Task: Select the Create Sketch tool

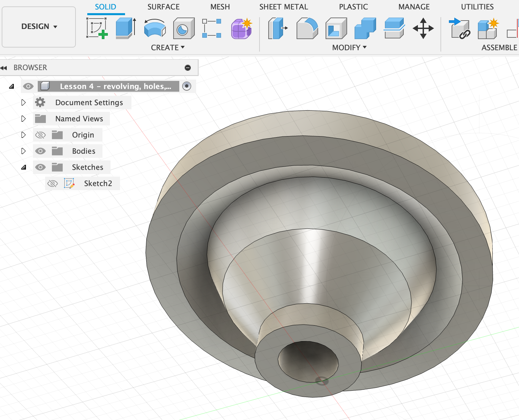Action: pyautogui.click(x=97, y=28)
